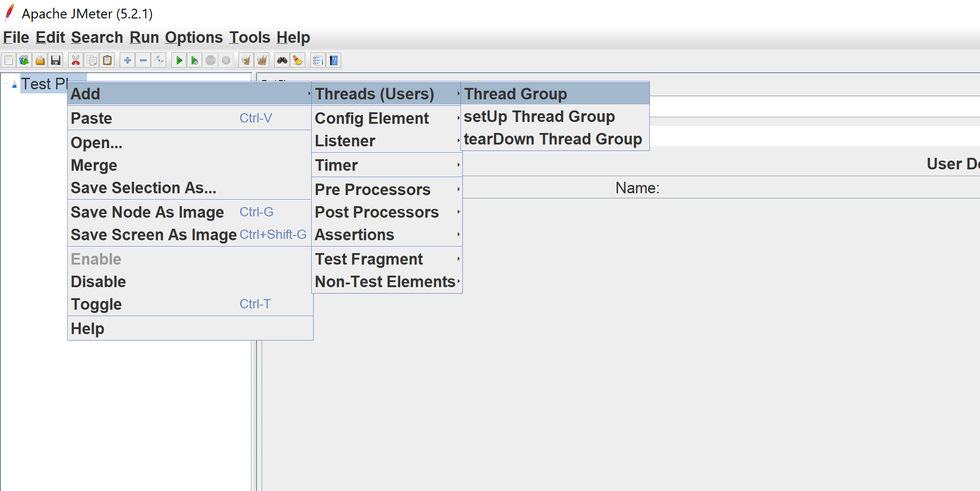Open the File menu
Image resolution: width=980 pixels, height=491 pixels.
16,37
